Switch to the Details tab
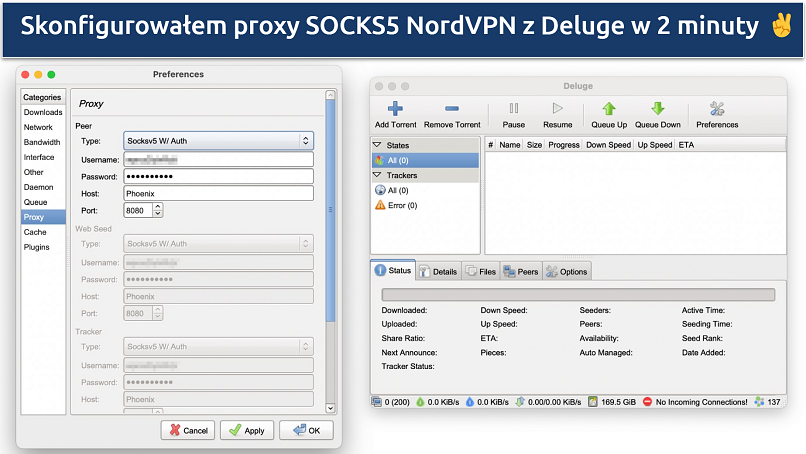Image resolution: width=806 pixels, height=454 pixels. tap(438, 271)
